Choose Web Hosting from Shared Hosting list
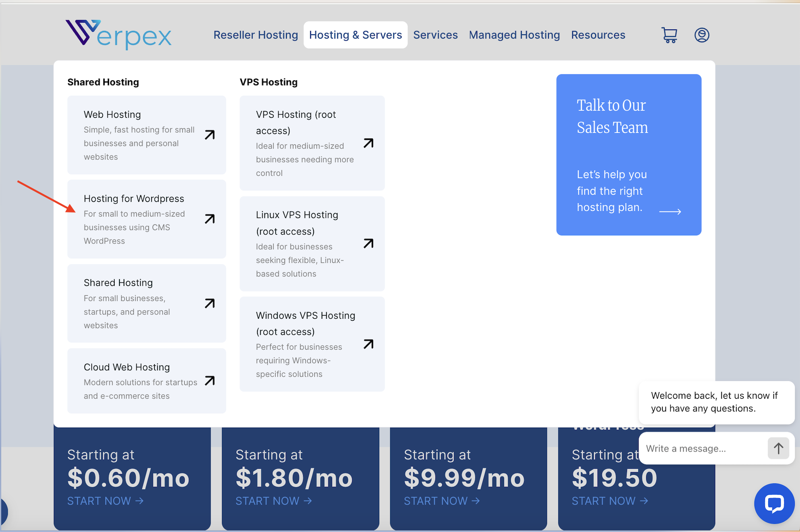800x532 pixels. (x=112, y=115)
